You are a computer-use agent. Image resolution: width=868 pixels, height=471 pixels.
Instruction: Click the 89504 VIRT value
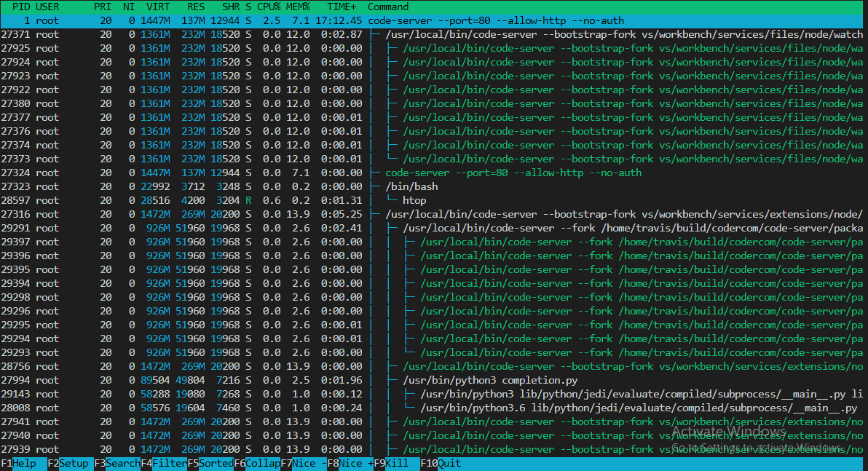pos(155,380)
